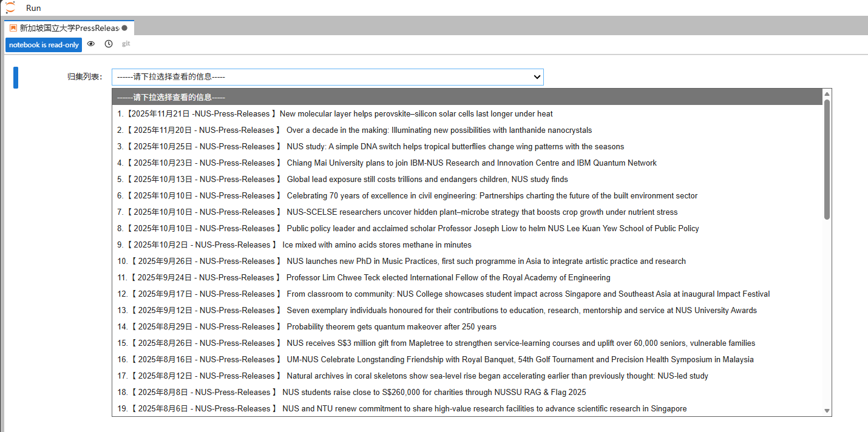Open the clock history icon
Viewport: 868px width, 432px height.
coord(109,44)
